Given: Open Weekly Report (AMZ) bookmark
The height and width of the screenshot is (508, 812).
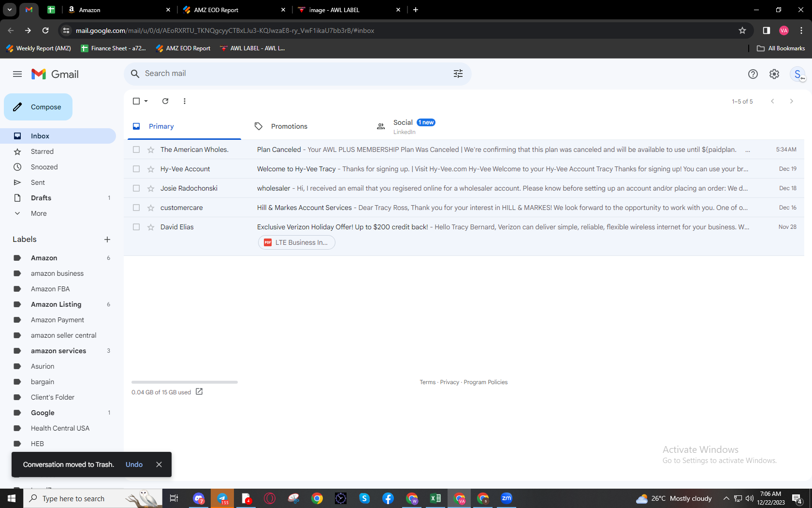Looking at the screenshot, I should coord(39,48).
